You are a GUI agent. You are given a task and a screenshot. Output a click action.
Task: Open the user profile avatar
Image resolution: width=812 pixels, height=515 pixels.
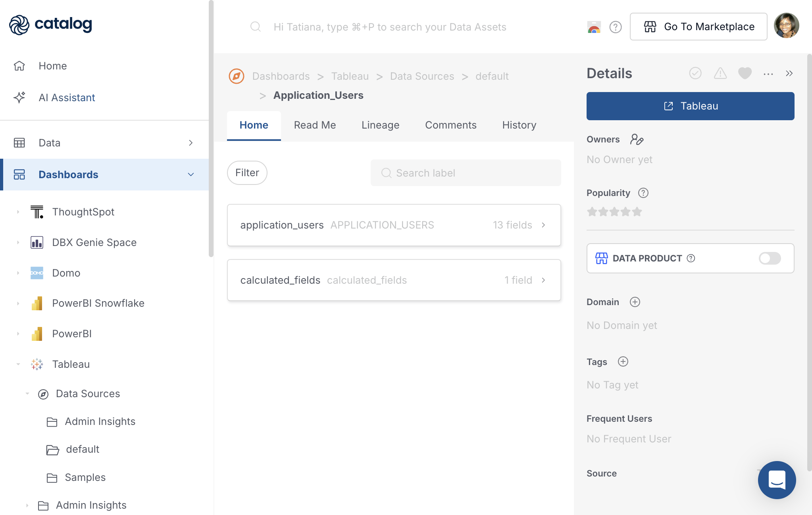click(x=787, y=26)
